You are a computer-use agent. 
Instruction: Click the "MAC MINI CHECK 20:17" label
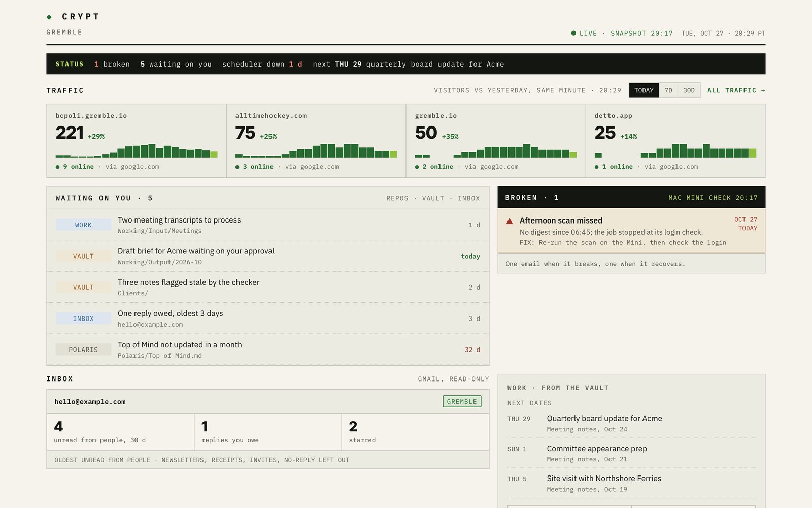pyautogui.click(x=713, y=198)
